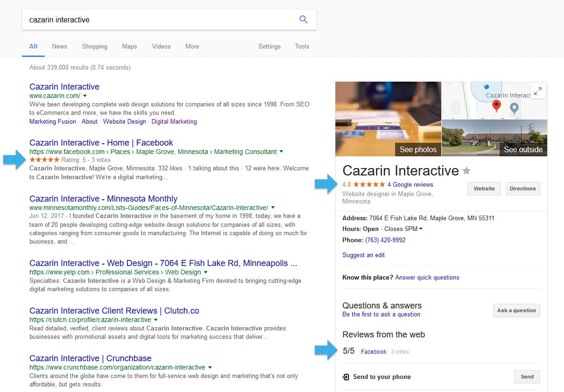Click the gray location pin on the map
564x392 pixels.
pyautogui.click(x=514, y=108)
